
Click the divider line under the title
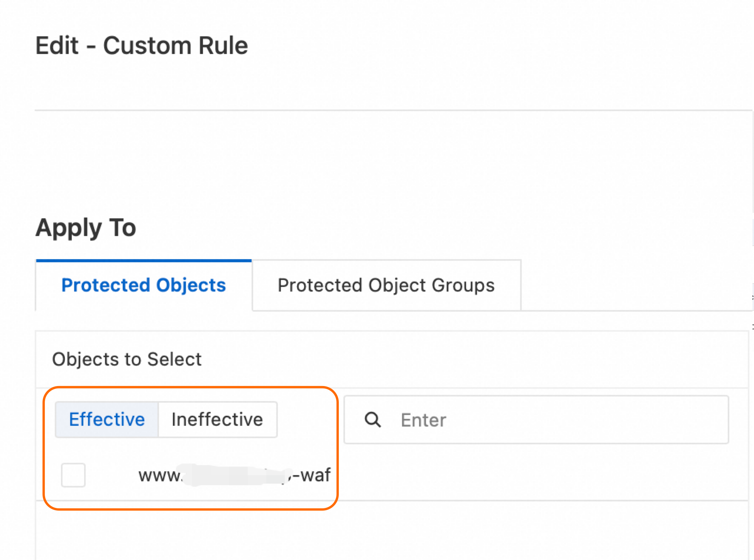(386, 110)
